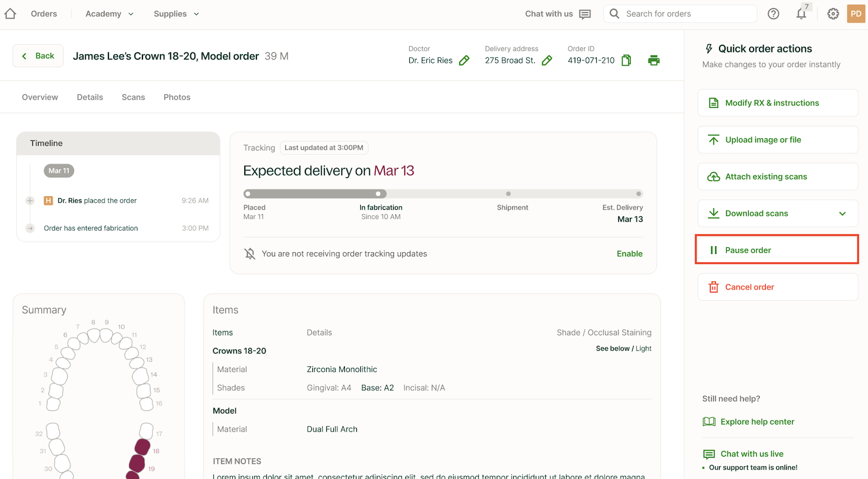Click the home icon in the top bar

click(x=10, y=14)
